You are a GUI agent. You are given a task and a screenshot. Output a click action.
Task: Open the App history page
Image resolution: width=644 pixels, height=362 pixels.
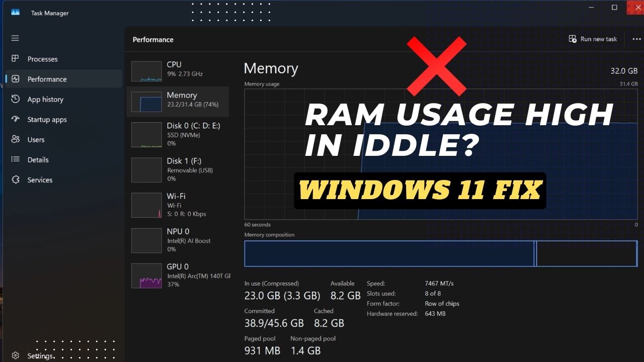tap(63, 99)
